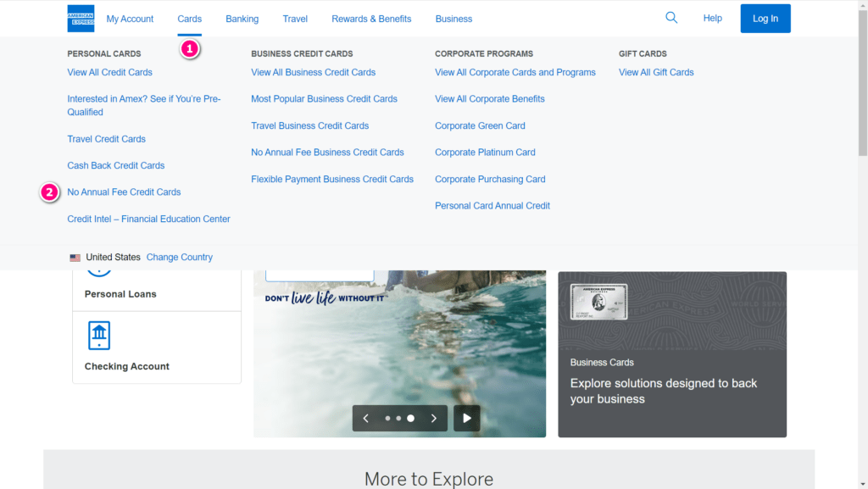Click the American Express logo
The image size is (868, 489).
click(81, 19)
